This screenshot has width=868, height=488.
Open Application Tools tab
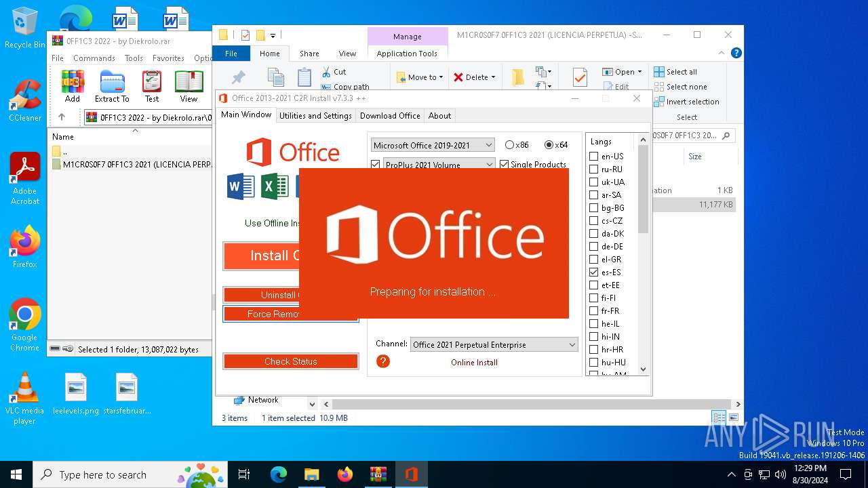coord(407,54)
